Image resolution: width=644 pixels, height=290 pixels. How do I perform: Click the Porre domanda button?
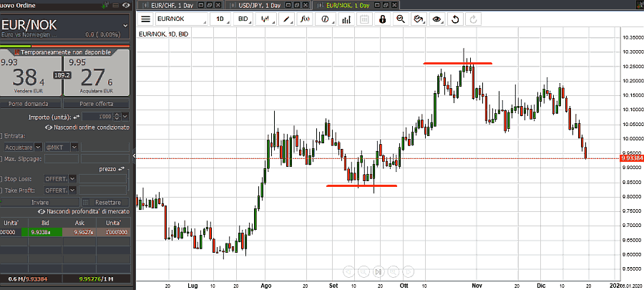(31, 104)
